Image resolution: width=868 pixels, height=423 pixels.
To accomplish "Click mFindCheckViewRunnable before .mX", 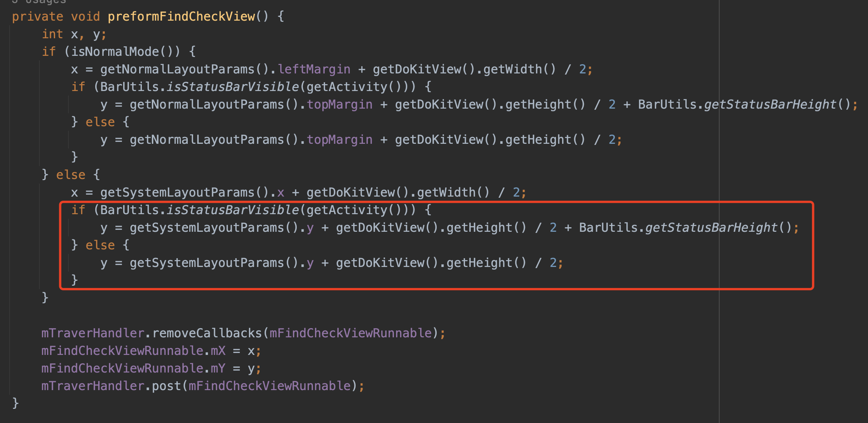I will pyautogui.click(x=122, y=351).
